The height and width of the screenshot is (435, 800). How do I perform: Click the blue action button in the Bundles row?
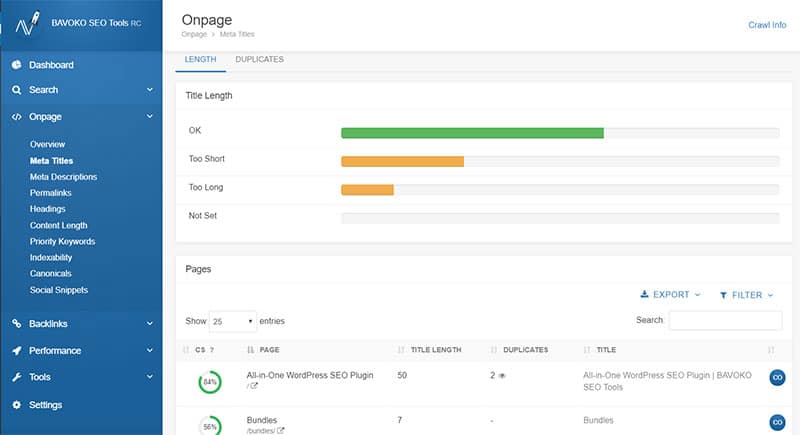[x=776, y=422]
